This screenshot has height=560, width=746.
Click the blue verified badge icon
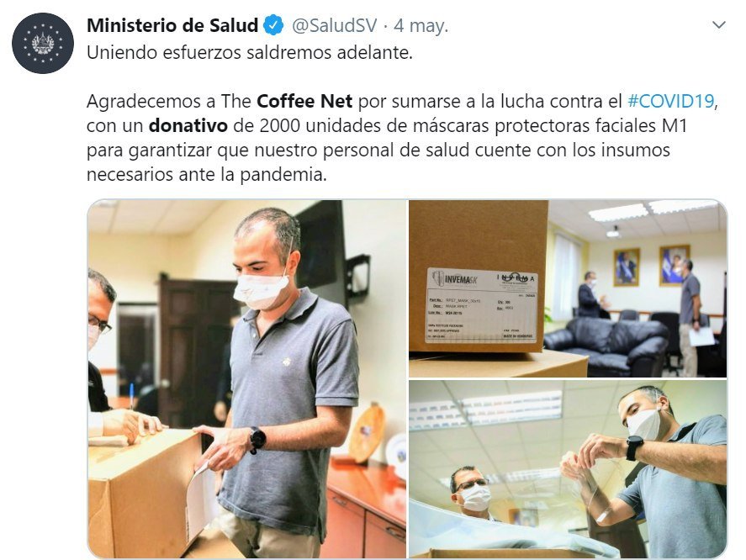[x=273, y=25]
